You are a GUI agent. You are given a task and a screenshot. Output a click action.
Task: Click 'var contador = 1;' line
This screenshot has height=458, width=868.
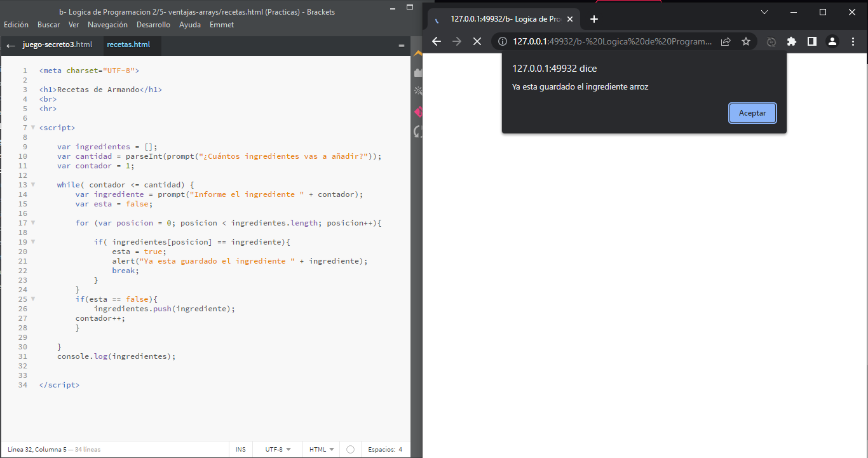96,166
